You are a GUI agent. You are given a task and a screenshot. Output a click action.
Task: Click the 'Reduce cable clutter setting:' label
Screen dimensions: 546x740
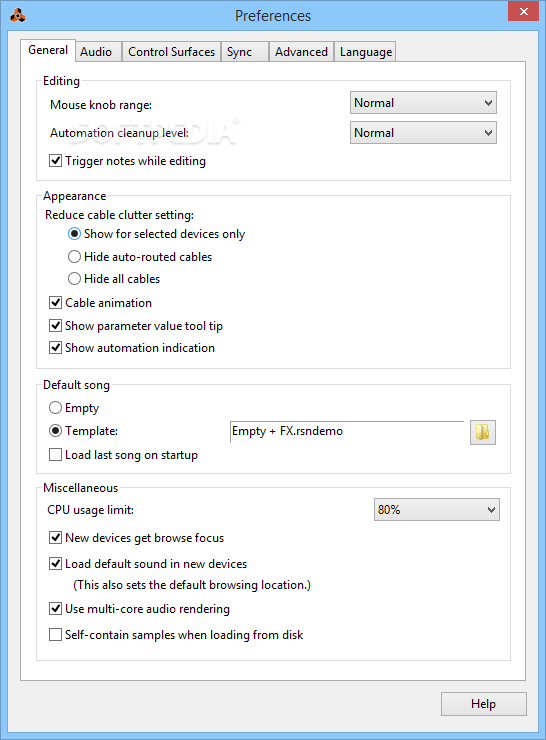point(119,215)
